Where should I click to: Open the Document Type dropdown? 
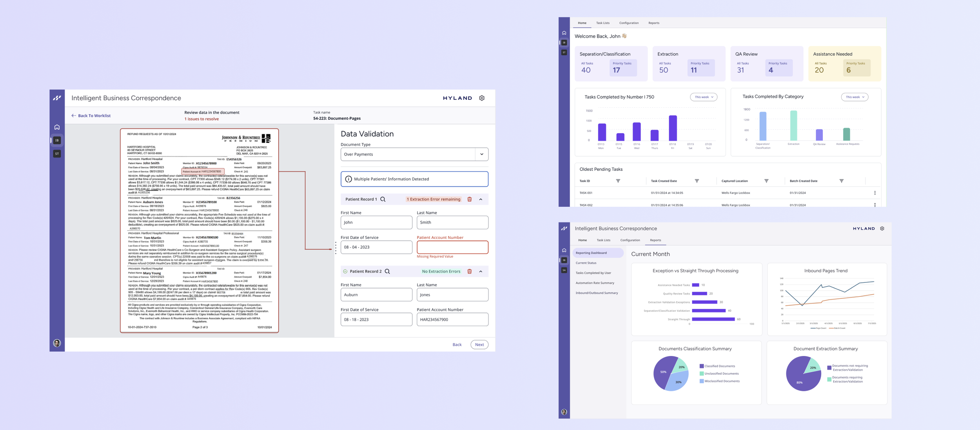click(x=481, y=154)
